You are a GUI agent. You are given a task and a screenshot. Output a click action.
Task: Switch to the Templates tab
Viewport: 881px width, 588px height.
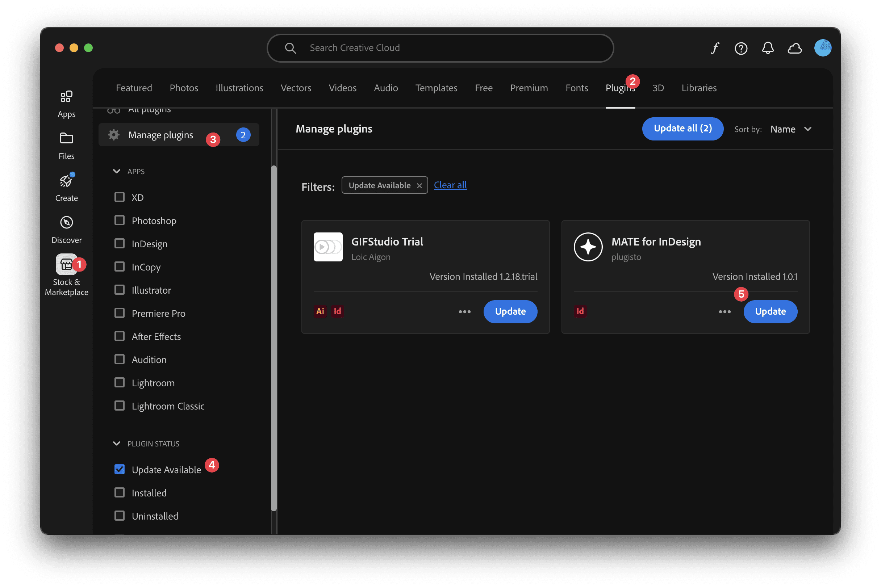pyautogui.click(x=436, y=88)
